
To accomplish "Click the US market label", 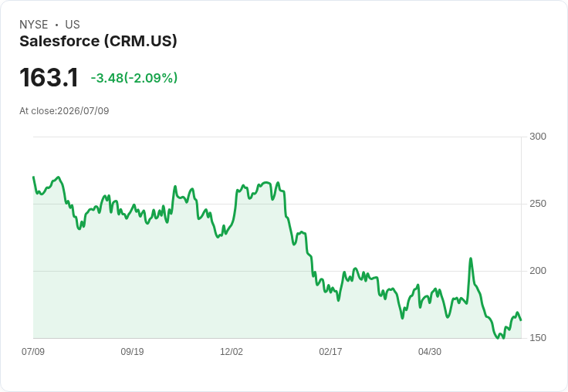I will (73, 25).
